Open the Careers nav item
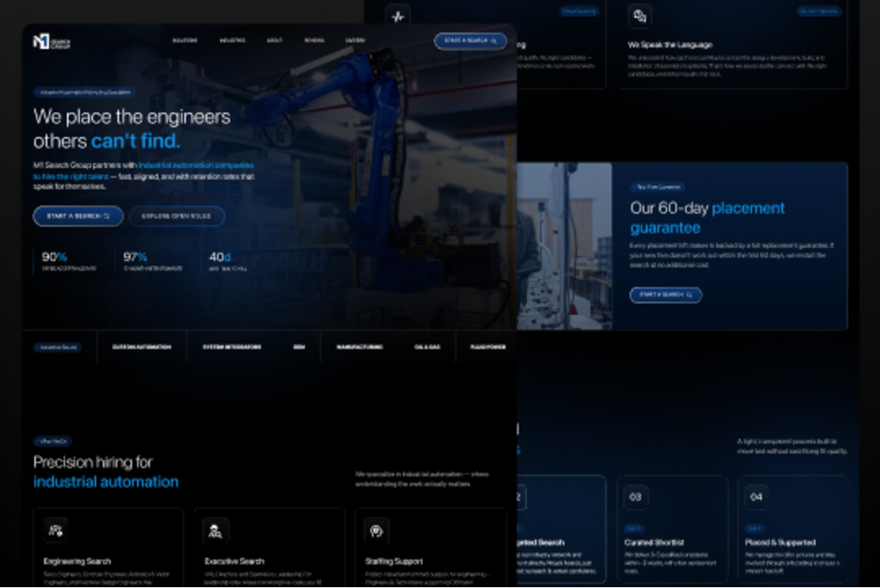 (x=355, y=41)
